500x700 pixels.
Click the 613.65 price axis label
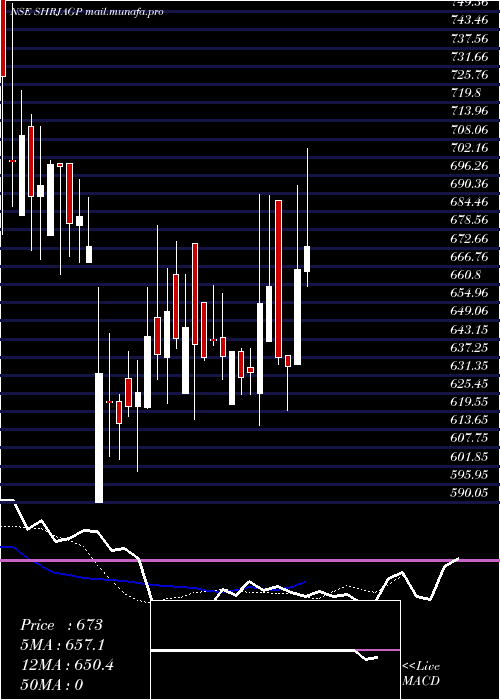point(470,420)
